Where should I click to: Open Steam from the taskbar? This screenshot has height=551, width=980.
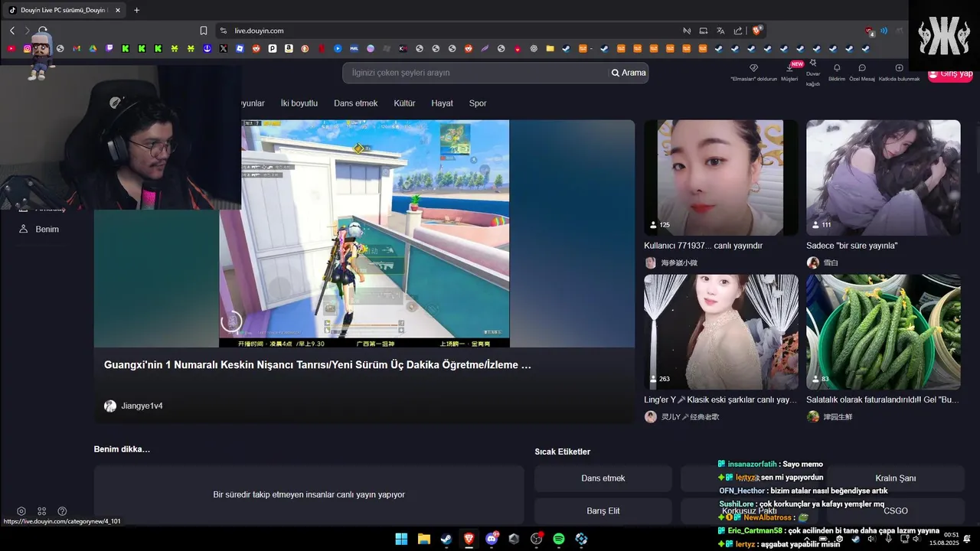[446, 539]
